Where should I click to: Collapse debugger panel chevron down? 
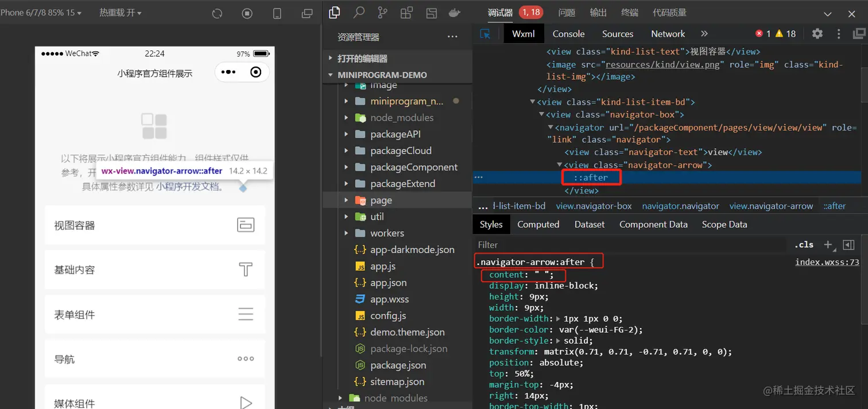pyautogui.click(x=828, y=14)
